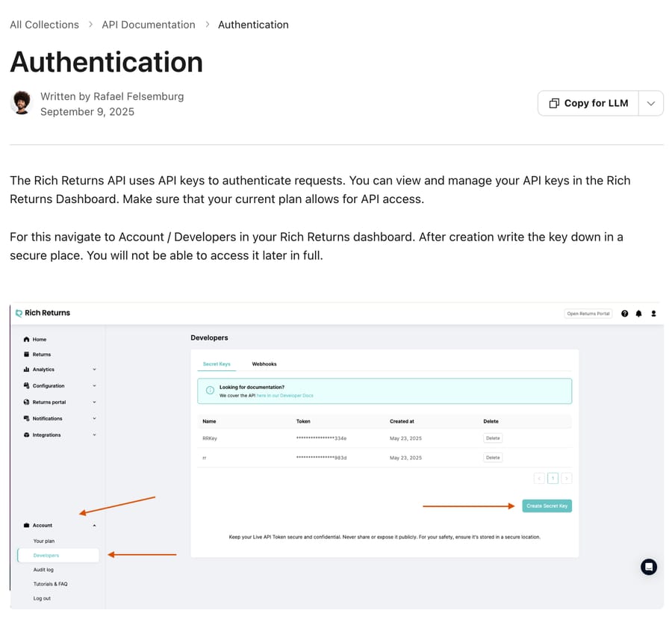Open Audit log in the sidebar
The image size is (672, 619).
[x=43, y=570]
